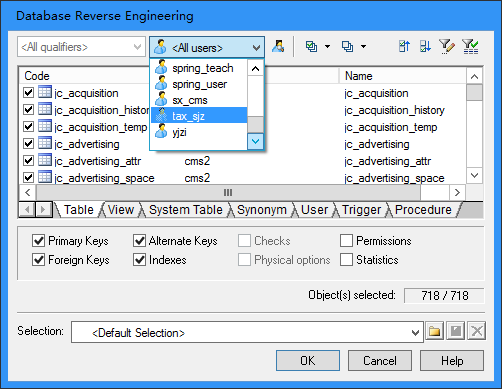The height and width of the screenshot is (389, 502).
Task: Enable the Permissions checkbox
Action: tap(346, 240)
